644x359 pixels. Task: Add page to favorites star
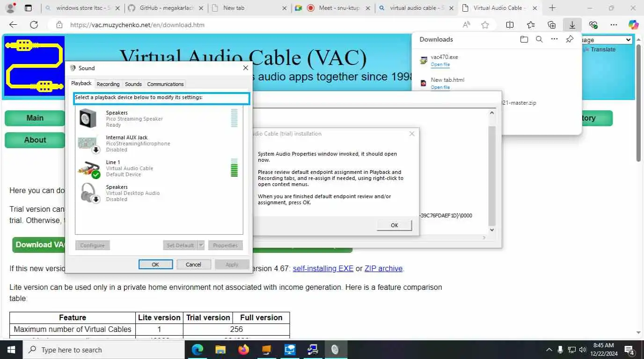click(x=485, y=25)
